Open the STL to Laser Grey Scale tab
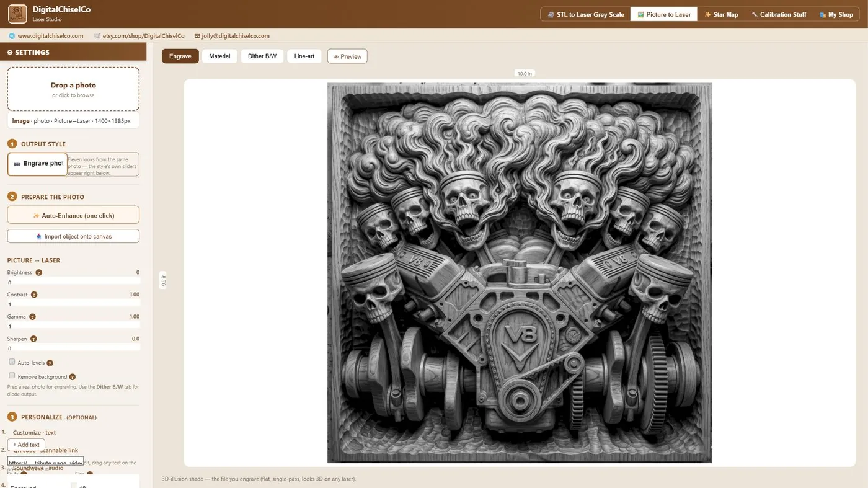Image resolution: width=868 pixels, height=488 pixels. pos(585,14)
